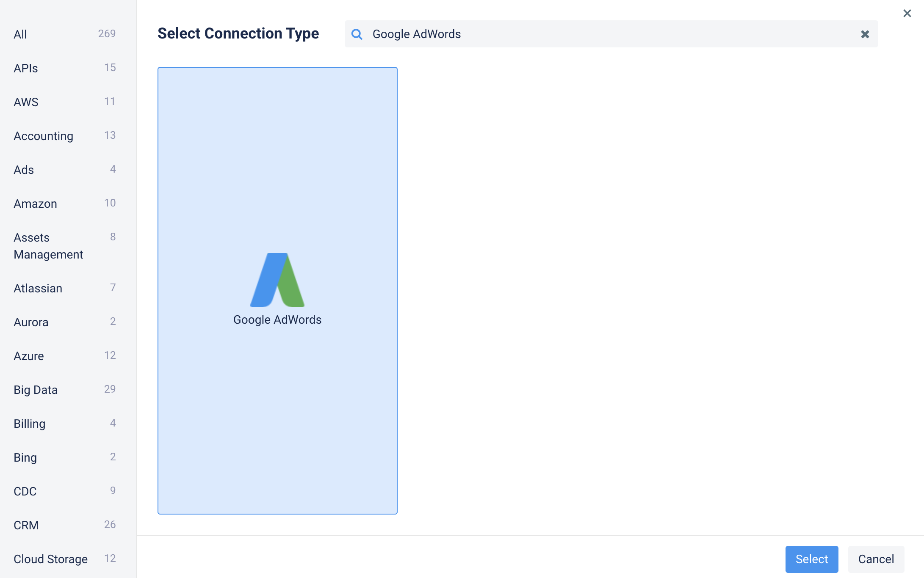Clear the search field text
The width and height of the screenshot is (924, 578).
click(865, 34)
